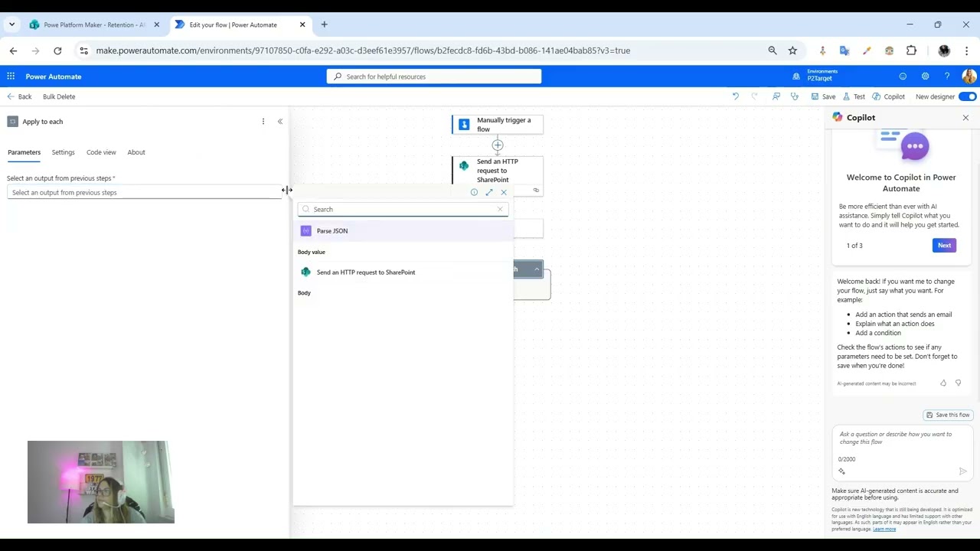This screenshot has height=551, width=980.
Task: Select Body from HTTP request output
Action: coord(305,293)
